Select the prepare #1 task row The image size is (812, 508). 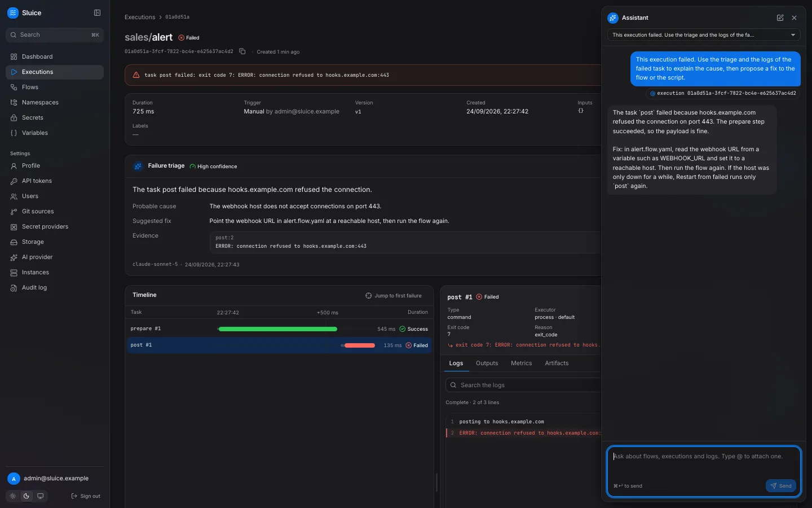[x=279, y=329]
